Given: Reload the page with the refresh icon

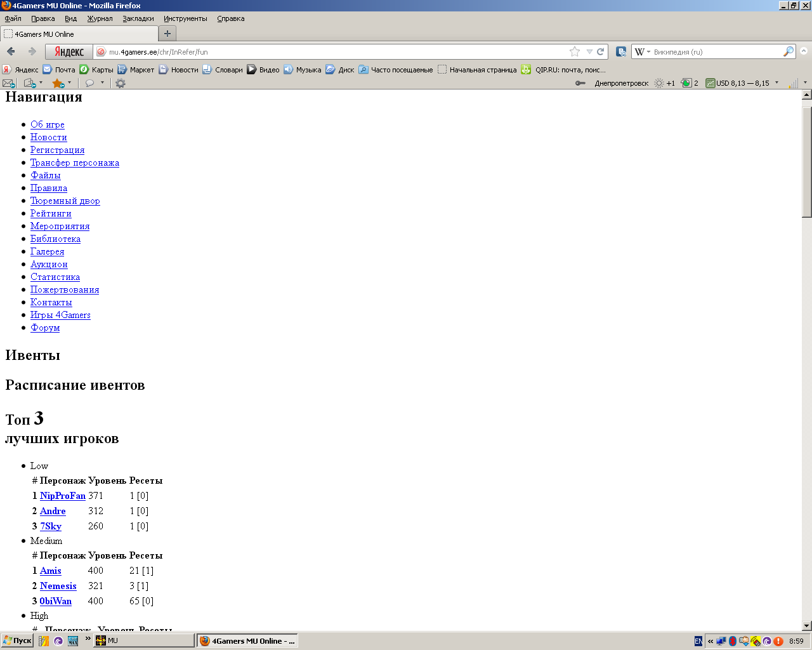Looking at the screenshot, I should tap(600, 52).
